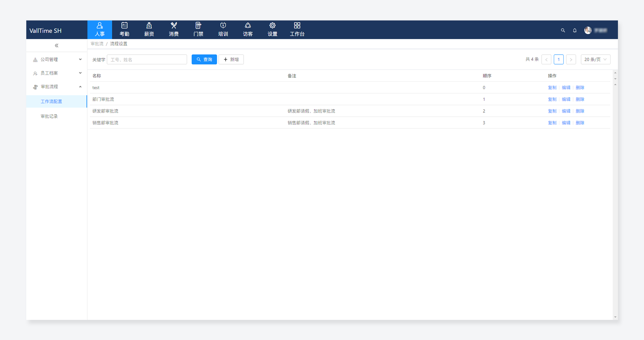The width and height of the screenshot is (644, 340).
Task: Copy the test workflow row
Action: (552, 88)
